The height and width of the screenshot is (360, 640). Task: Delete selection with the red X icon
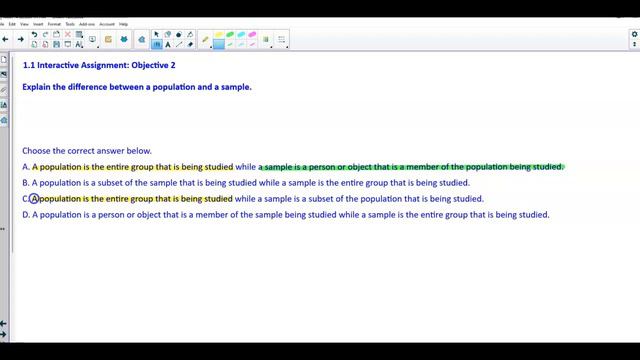pyautogui.click(x=68, y=35)
